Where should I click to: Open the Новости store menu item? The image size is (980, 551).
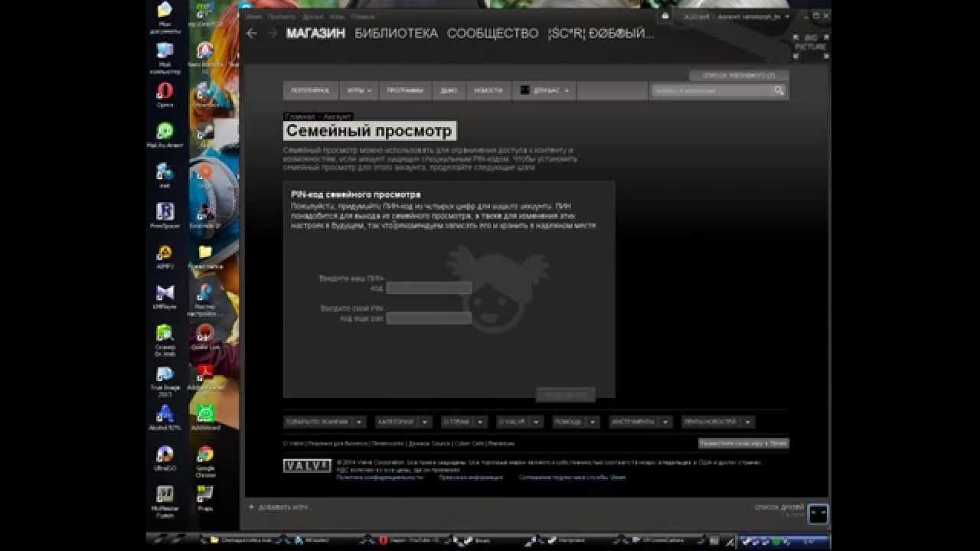488,90
